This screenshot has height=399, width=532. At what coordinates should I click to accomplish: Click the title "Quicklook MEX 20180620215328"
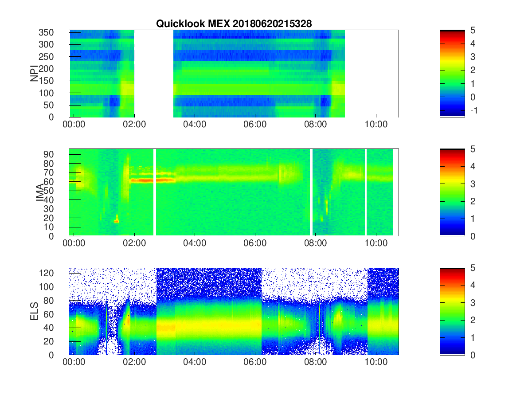[234, 24]
